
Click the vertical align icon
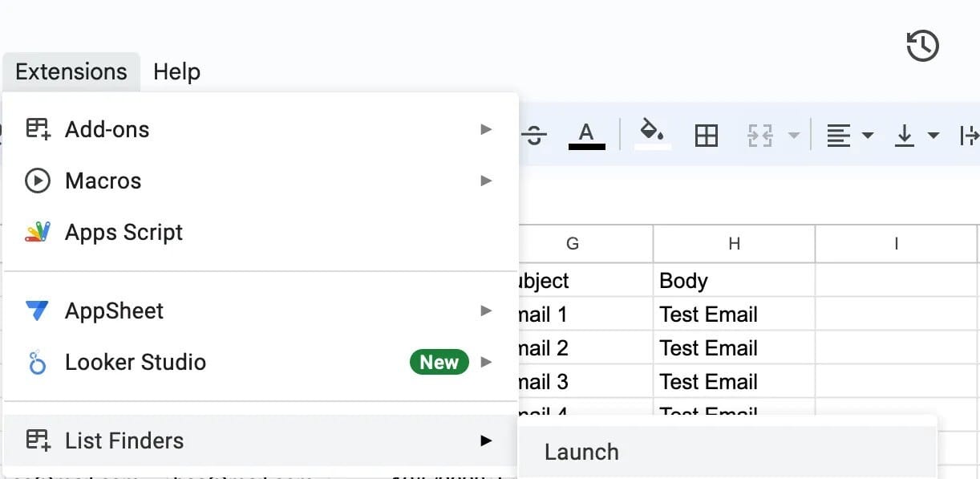click(905, 136)
